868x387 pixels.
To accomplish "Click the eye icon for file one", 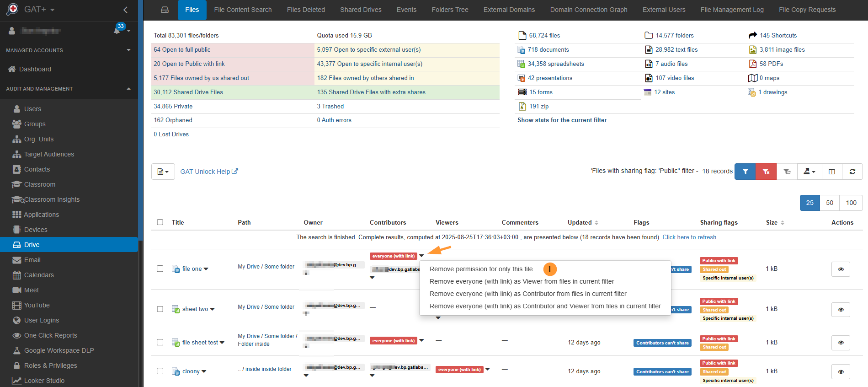I will (x=840, y=269).
